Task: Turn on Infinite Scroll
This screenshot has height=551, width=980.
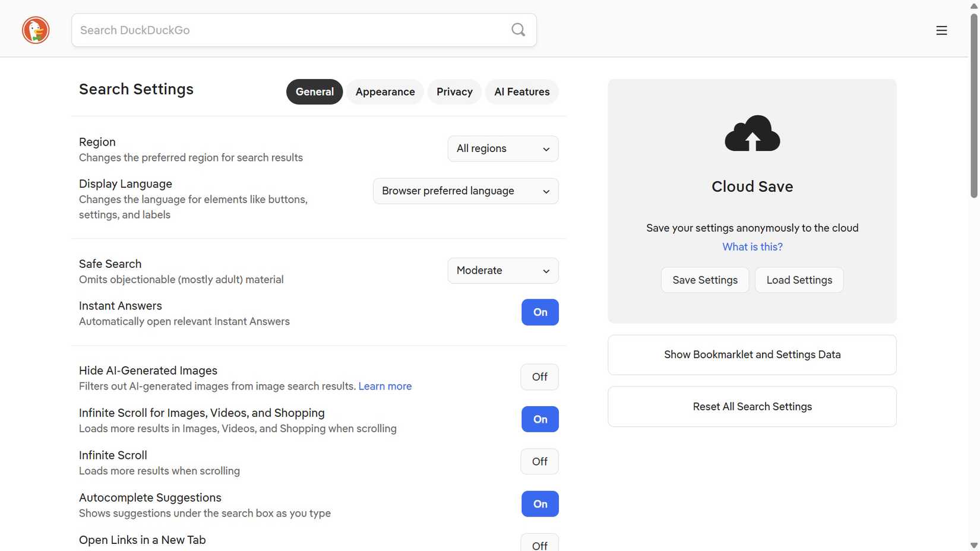Action: [x=539, y=461]
